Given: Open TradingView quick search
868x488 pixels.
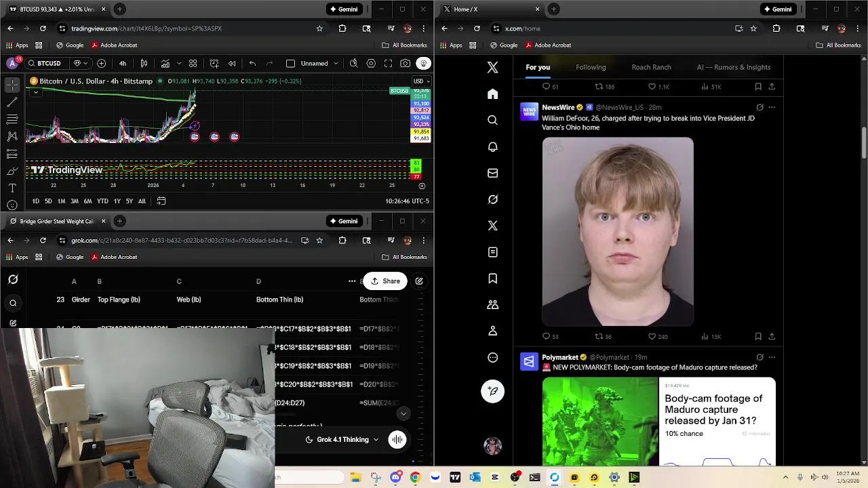Looking at the screenshot, I should 353,63.
